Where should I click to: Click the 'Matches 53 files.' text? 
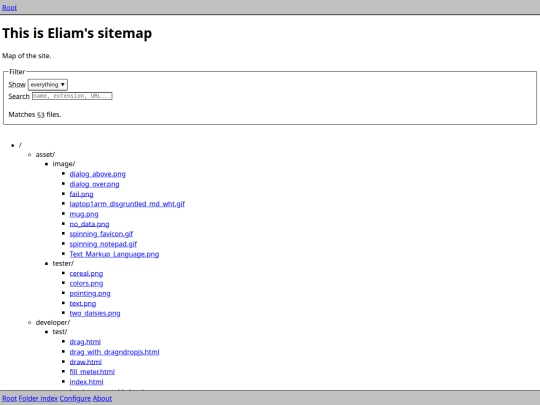(35, 114)
